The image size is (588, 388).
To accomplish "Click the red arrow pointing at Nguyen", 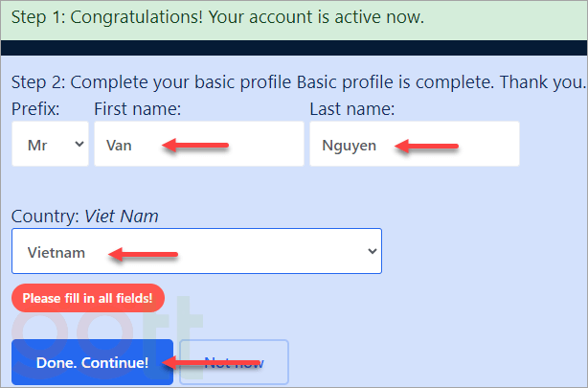I will point(428,147).
